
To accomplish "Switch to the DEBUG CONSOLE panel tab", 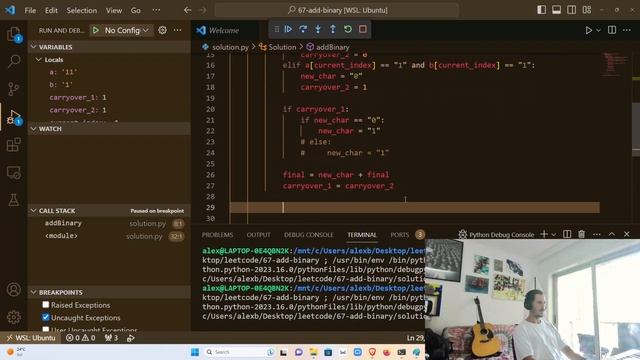I will 309,235.
